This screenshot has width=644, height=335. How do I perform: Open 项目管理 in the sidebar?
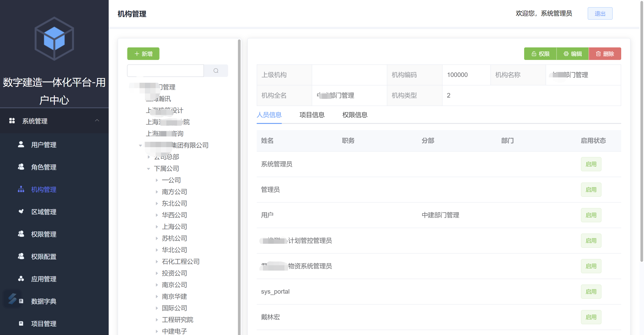pyautogui.click(x=44, y=324)
